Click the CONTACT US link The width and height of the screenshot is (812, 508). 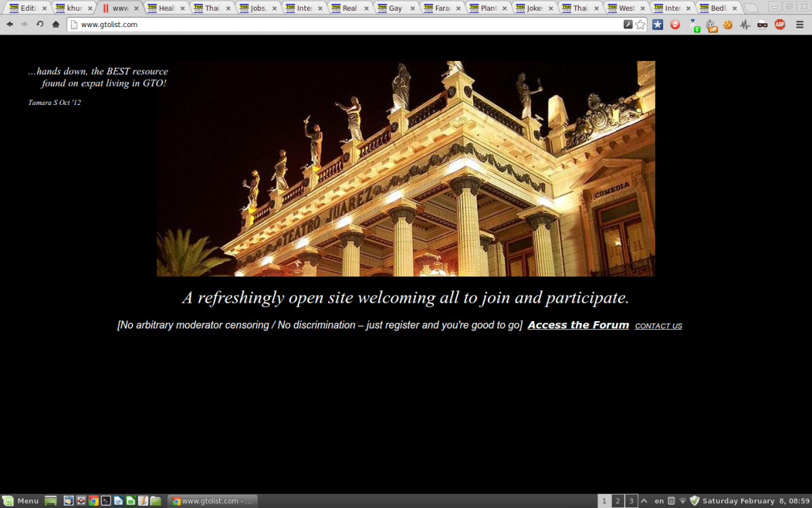658,326
